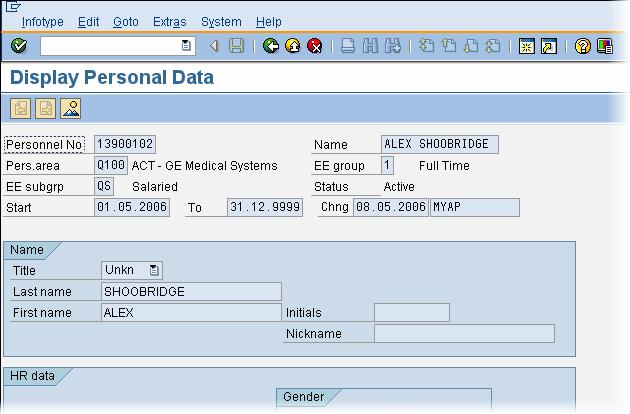
Task: Click the Last name field SHOOBRIDGE
Action: click(191, 292)
